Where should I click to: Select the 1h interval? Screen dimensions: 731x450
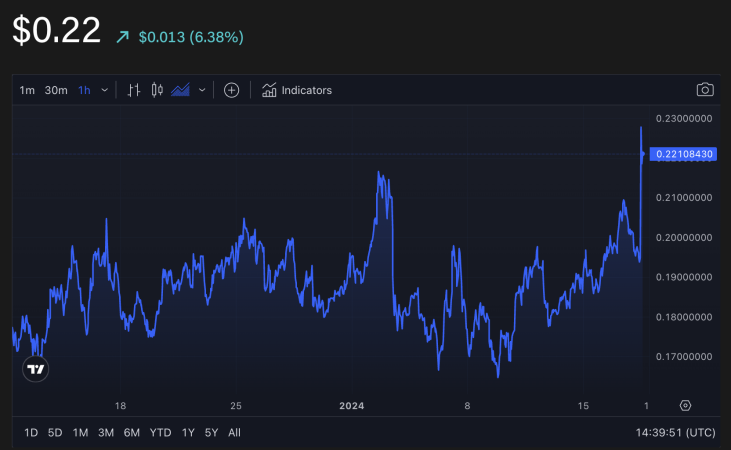click(x=84, y=90)
